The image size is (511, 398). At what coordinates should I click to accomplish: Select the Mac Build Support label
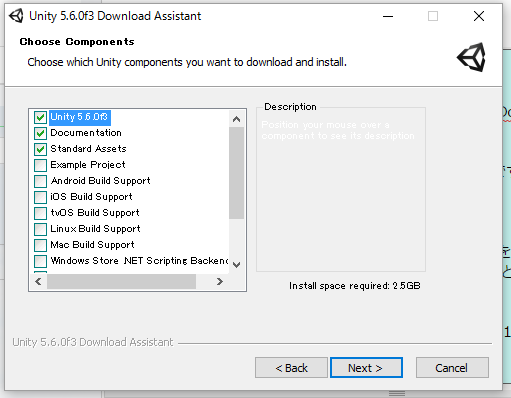pyautogui.click(x=92, y=245)
